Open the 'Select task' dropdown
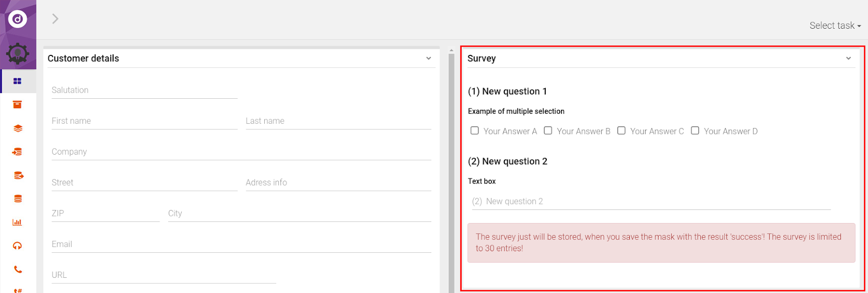Image resolution: width=868 pixels, height=293 pixels. (834, 26)
